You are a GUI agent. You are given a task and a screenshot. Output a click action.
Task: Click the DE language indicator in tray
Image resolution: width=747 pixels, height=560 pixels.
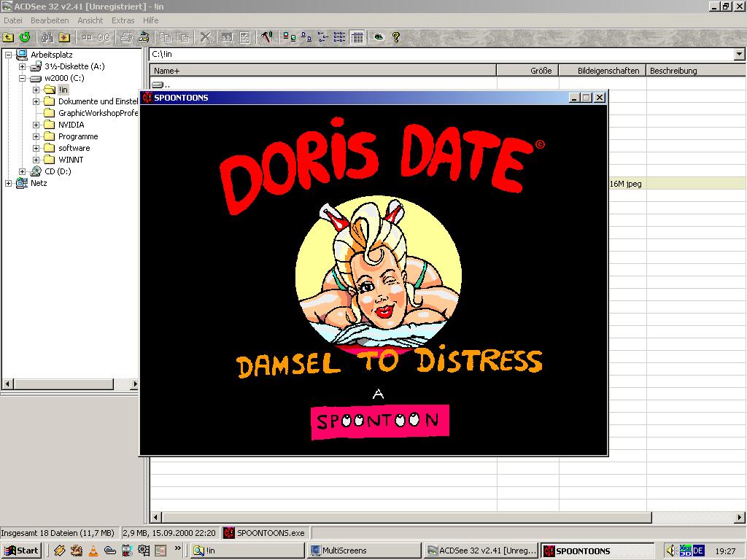coord(698,551)
